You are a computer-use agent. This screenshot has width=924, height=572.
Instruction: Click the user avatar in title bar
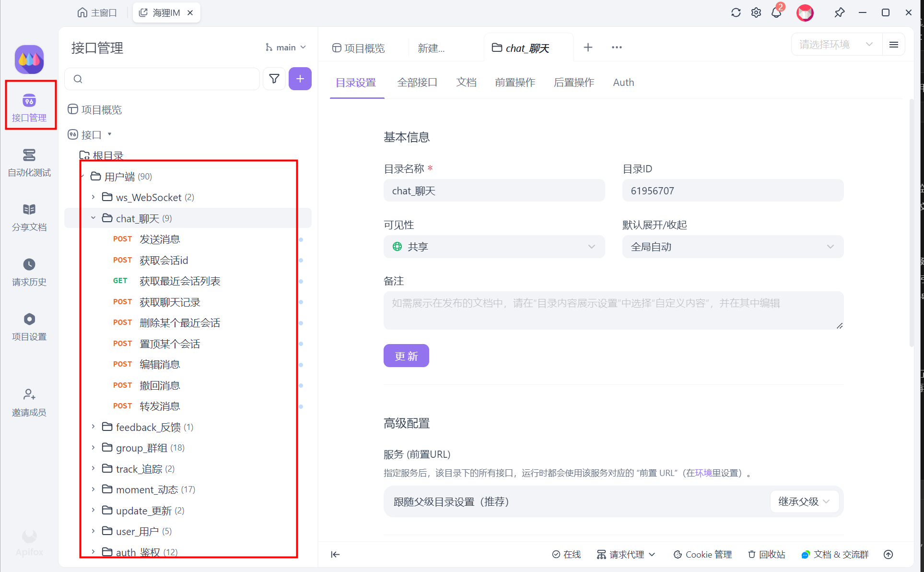click(805, 13)
